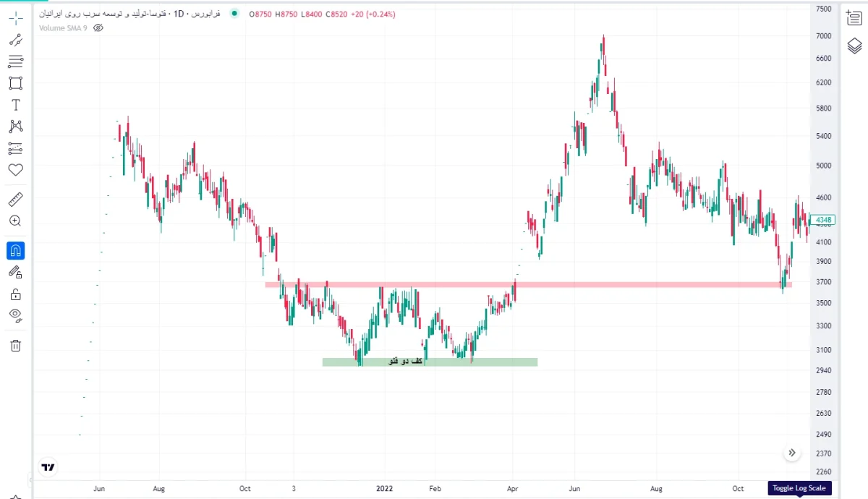Viewport: 868px width, 499px height.
Task: Click the 2630 price axis label
Action: 824,414
